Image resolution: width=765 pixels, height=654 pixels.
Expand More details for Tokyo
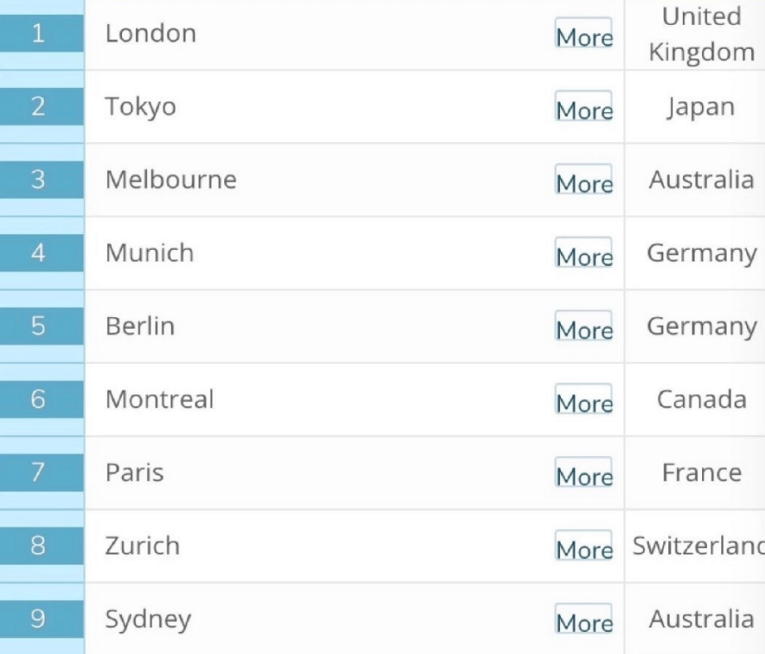tap(584, 109)
